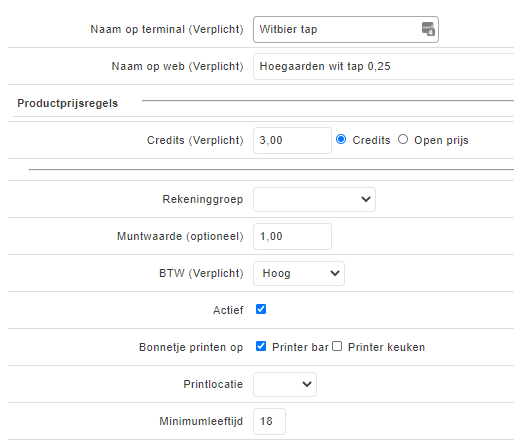The width and height of the screenshot is (514, 440).
Task: Click the Naam op web input field
Action: tap(384, 66)
